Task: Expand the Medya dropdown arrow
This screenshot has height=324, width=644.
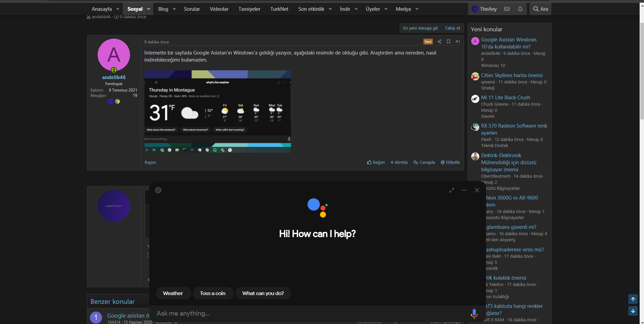Action: click(417, 9)
